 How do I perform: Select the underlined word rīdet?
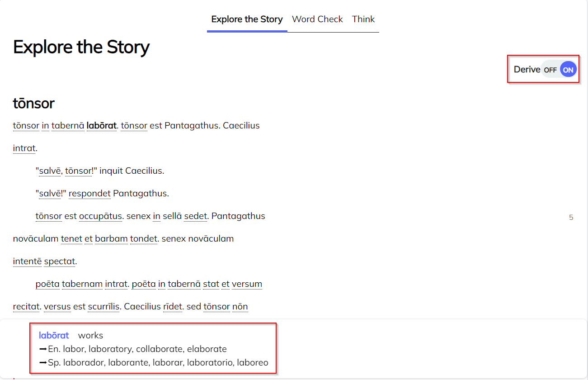coord(173,307)
